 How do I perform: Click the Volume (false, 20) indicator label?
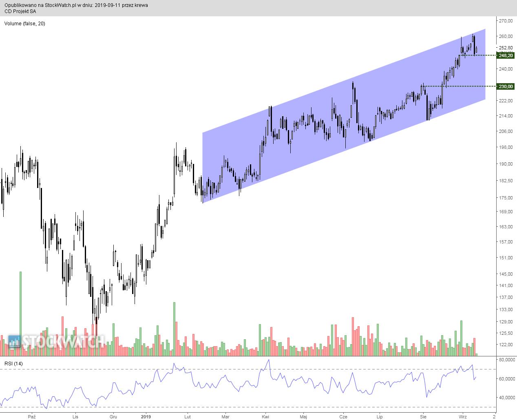point(25,24)
